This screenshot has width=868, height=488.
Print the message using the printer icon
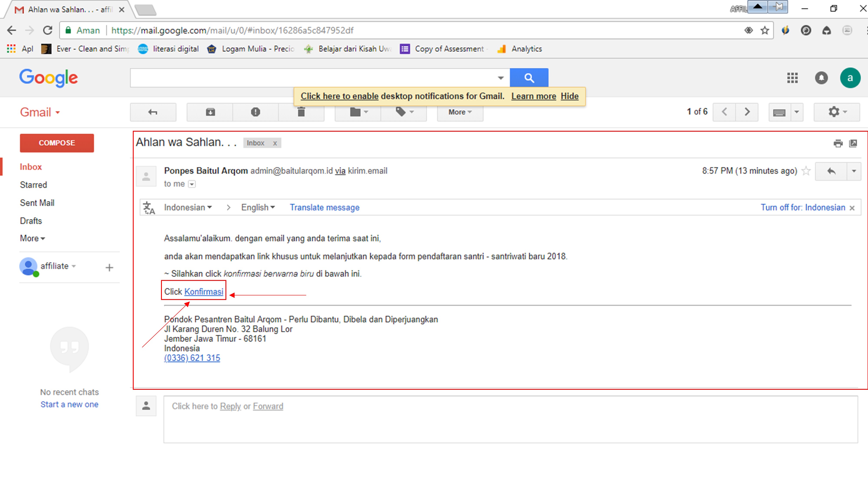pyautogui.click(x=838, y=143)
